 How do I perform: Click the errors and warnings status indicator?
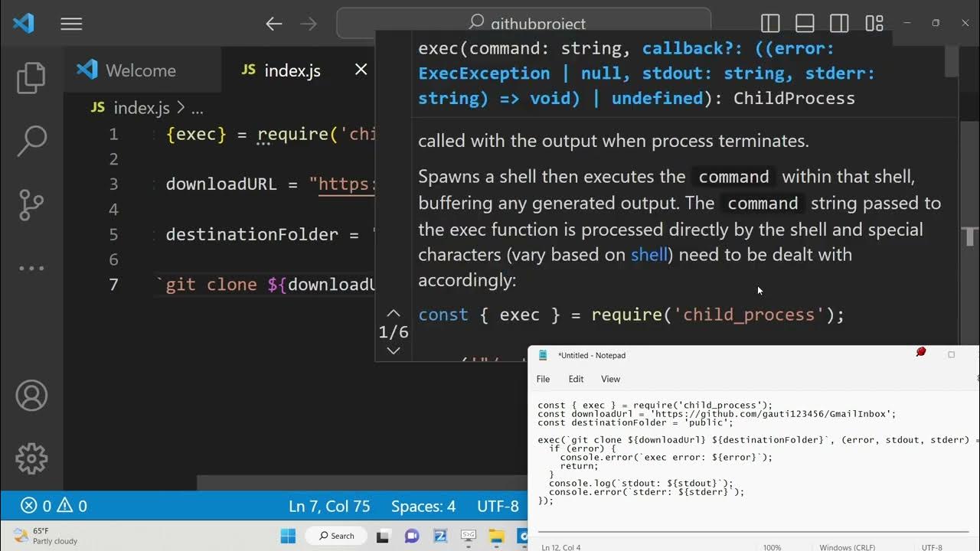(x=54, y=506)
